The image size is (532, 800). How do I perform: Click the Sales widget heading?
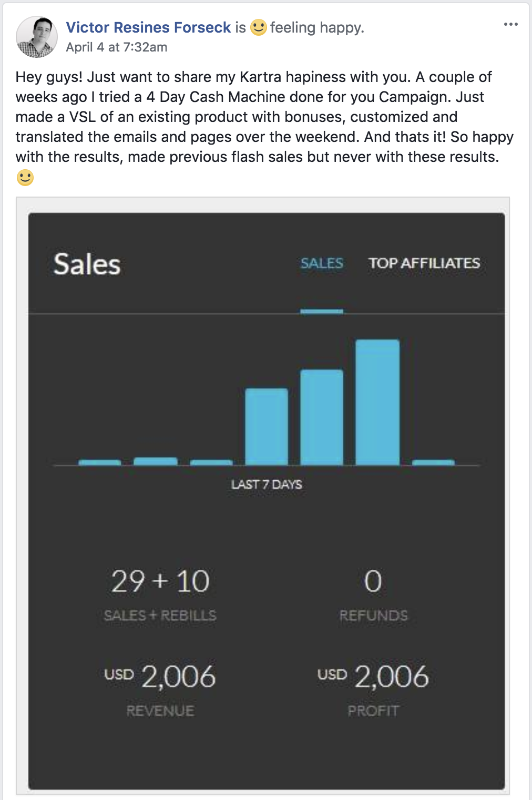coord(87,264)
